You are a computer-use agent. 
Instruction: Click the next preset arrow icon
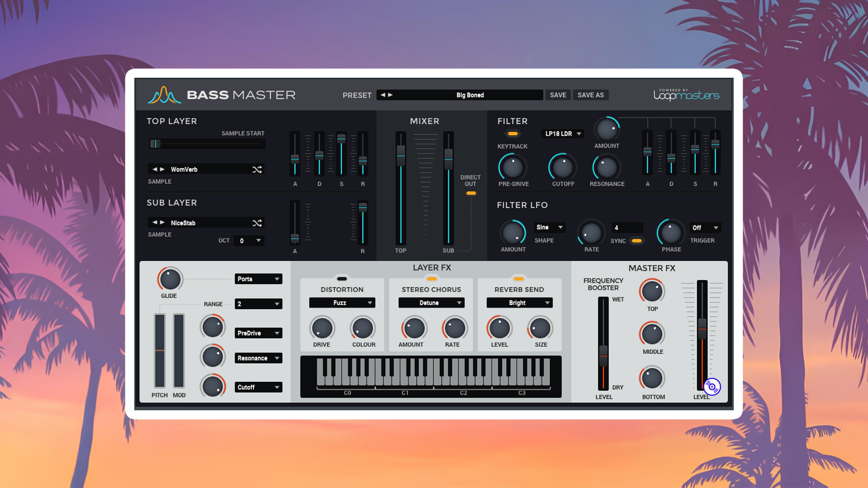(391, 95)
